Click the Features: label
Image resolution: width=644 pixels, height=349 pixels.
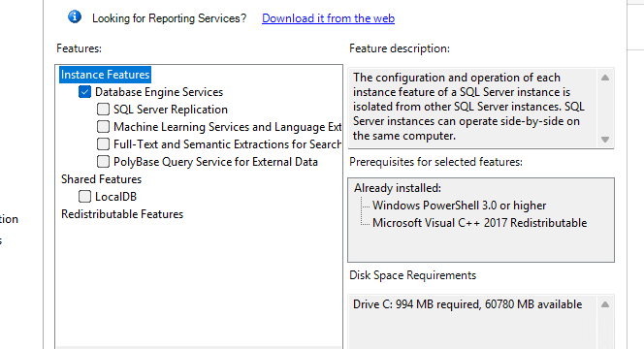point(79,48)
